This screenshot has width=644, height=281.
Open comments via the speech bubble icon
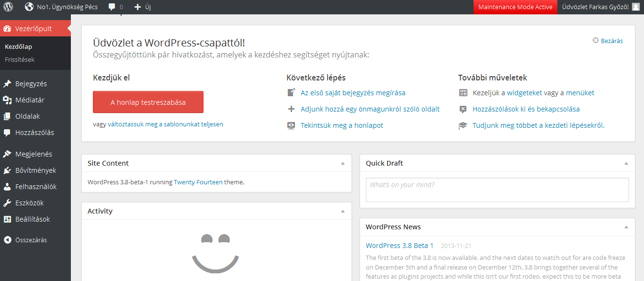coord(112,7)
